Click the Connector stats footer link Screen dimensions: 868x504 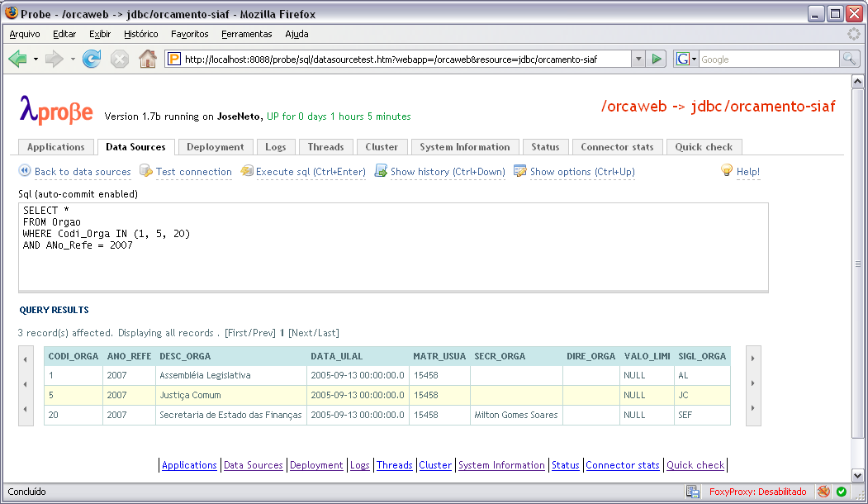coord(623,465)
